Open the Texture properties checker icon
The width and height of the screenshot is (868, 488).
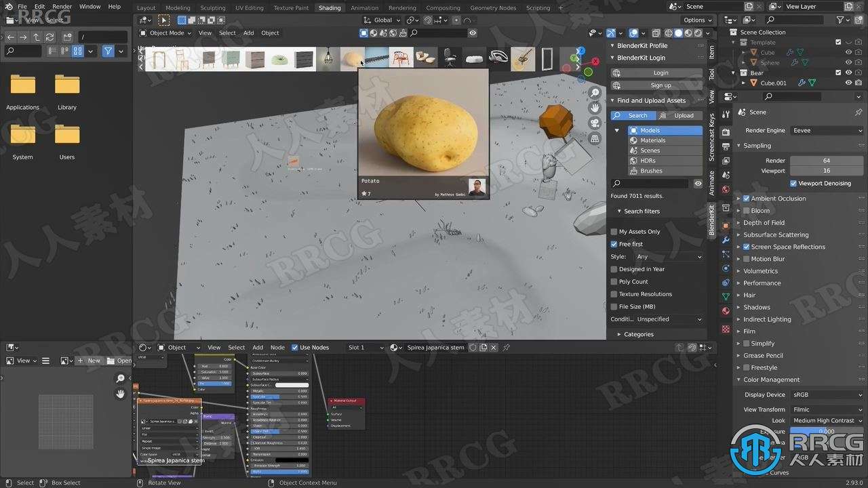tap(726, 329)
